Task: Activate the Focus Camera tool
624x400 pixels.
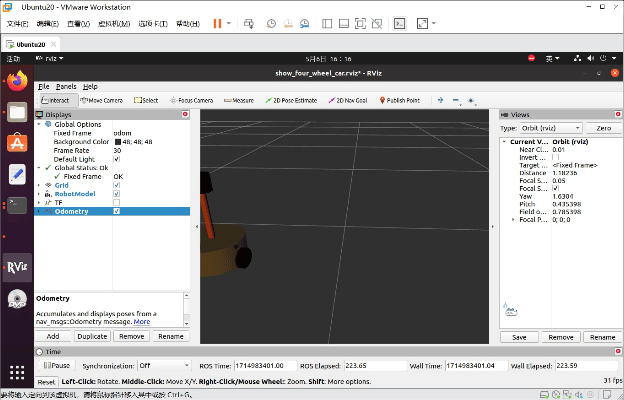Action: click(x=191, y=100)
